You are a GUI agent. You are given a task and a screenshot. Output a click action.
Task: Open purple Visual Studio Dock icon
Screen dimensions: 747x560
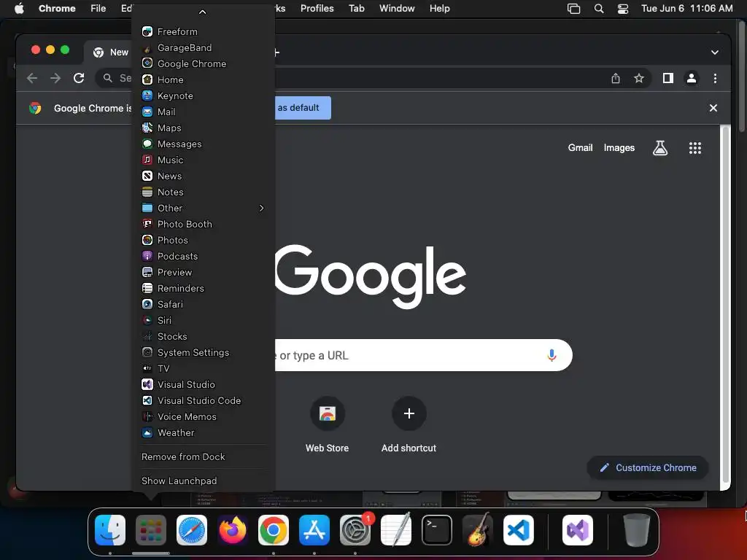click(578, 530)
